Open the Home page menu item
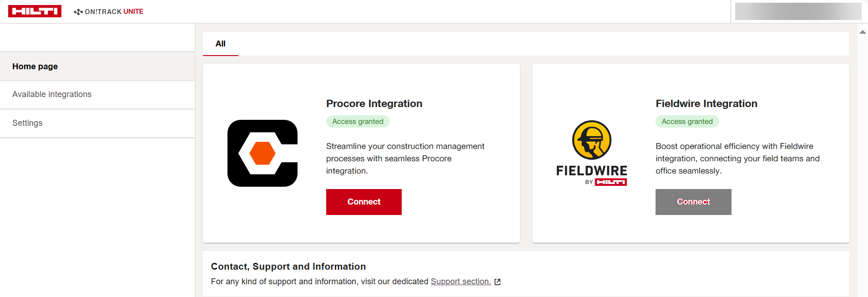Viewport: 868px width, 297px height. 97,67
